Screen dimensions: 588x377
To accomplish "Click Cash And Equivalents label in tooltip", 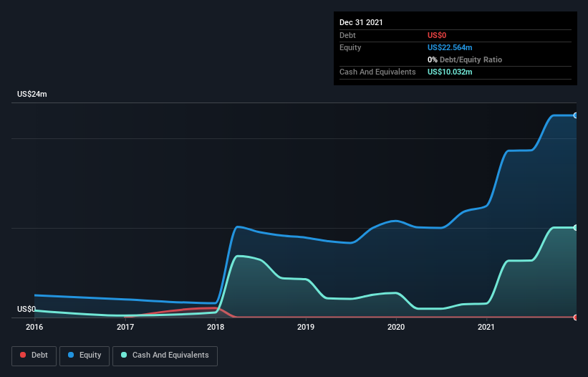I will (x=377, y=72).
